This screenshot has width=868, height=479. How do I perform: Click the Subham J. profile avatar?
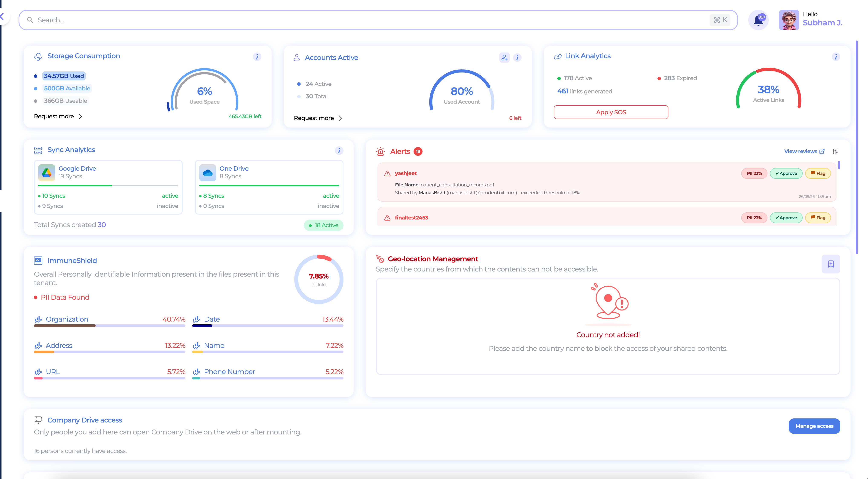pos(789,20)
